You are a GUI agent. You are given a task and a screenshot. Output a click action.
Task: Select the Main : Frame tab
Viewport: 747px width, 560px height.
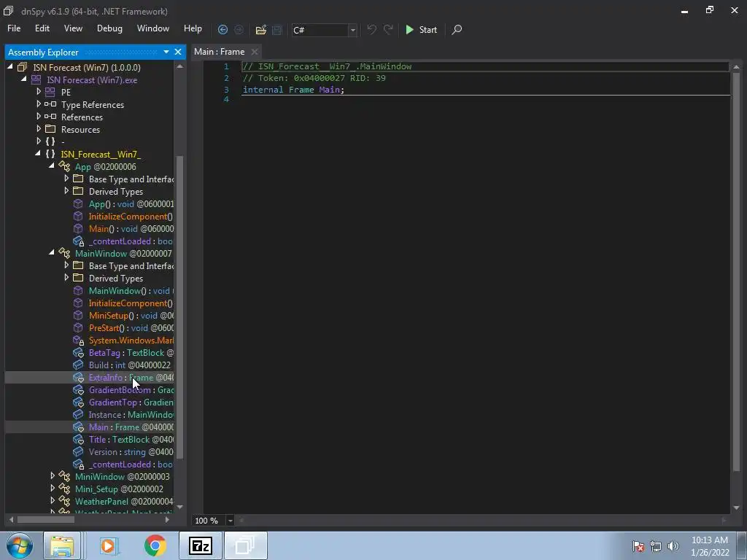pyautogui.click(x=219, y=52)
